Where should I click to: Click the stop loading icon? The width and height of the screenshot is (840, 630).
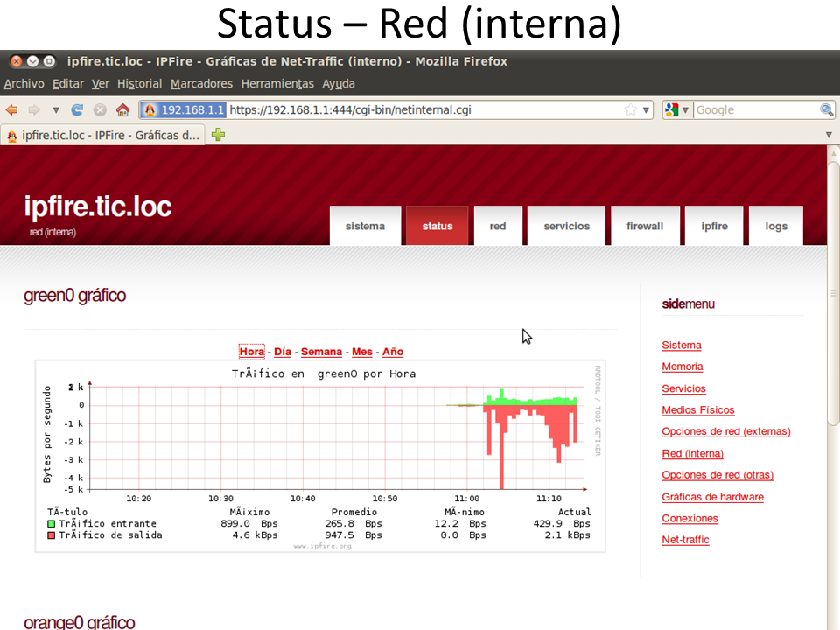tap(100, 110)
